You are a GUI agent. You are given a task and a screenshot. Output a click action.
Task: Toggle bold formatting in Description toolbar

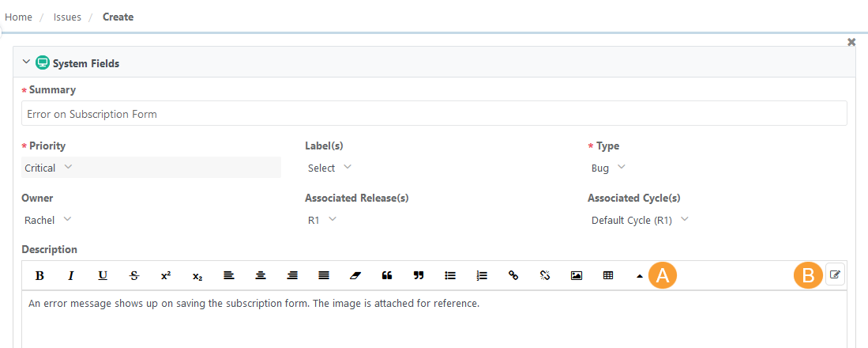(39, 275)
